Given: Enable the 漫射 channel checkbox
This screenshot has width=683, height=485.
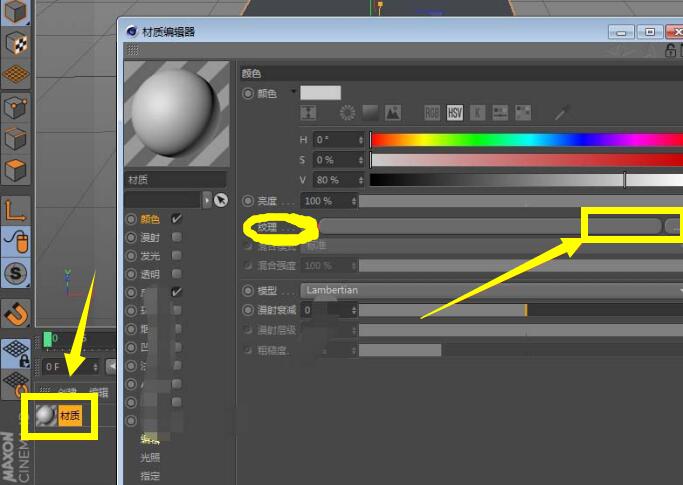Looking at the screenshot, I should (x=176, y=237).
